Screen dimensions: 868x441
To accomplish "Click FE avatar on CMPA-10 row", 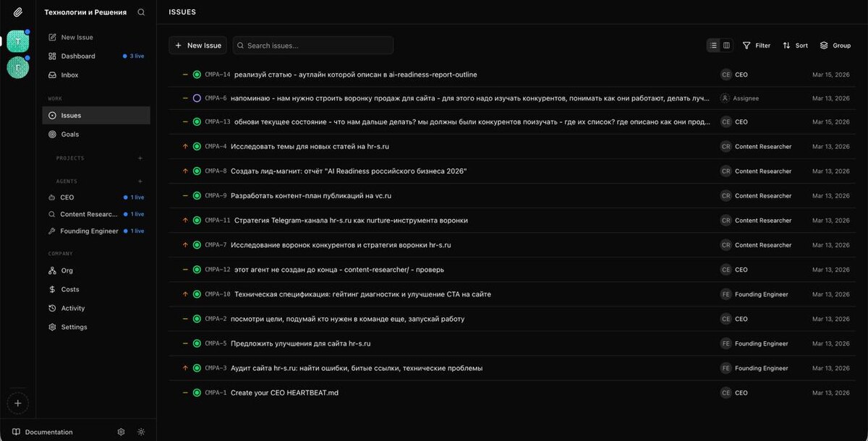I will [726, 294].
